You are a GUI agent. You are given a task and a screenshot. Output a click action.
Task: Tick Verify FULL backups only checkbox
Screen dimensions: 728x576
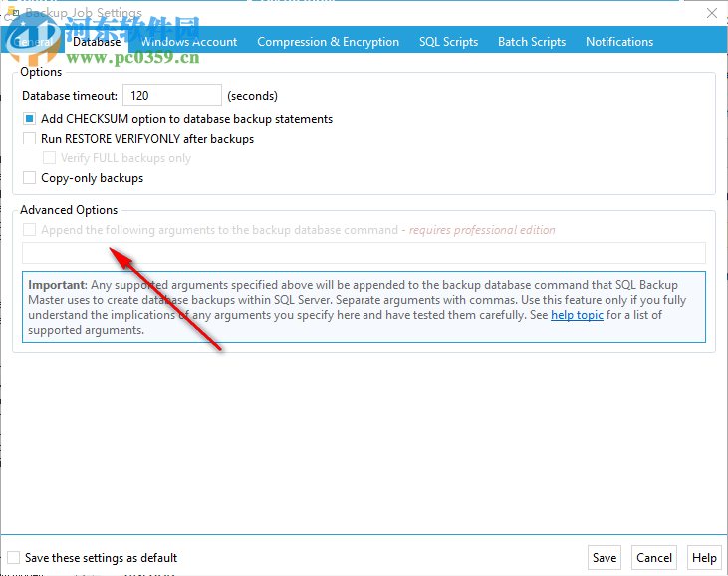pos(49,158)
